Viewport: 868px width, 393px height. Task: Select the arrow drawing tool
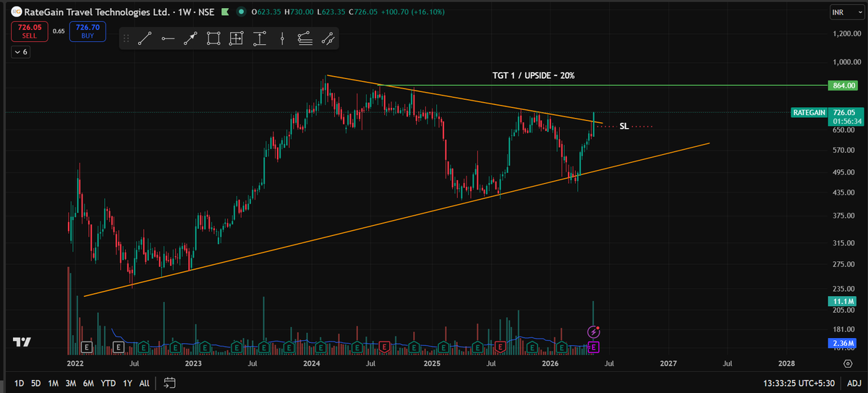tap(190, 38)
